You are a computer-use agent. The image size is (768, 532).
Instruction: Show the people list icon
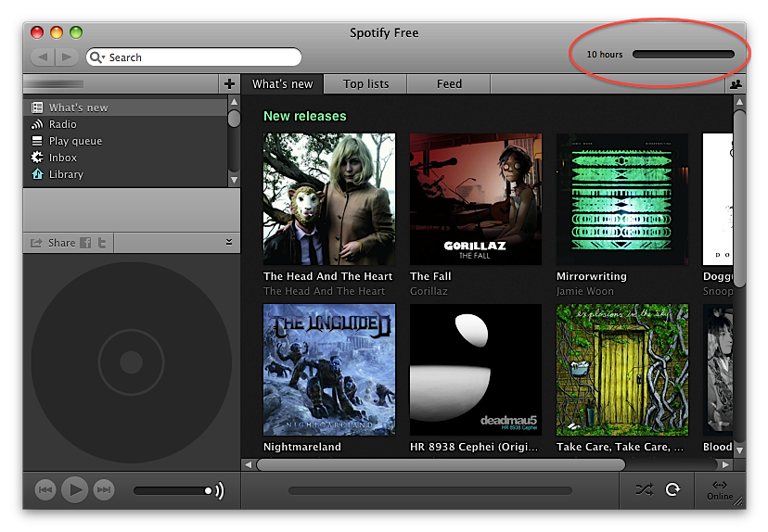coord(736,84)
